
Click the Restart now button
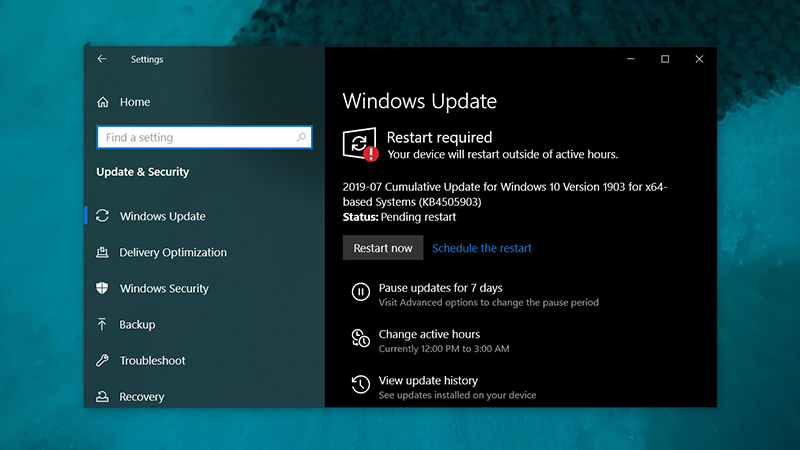383,248
